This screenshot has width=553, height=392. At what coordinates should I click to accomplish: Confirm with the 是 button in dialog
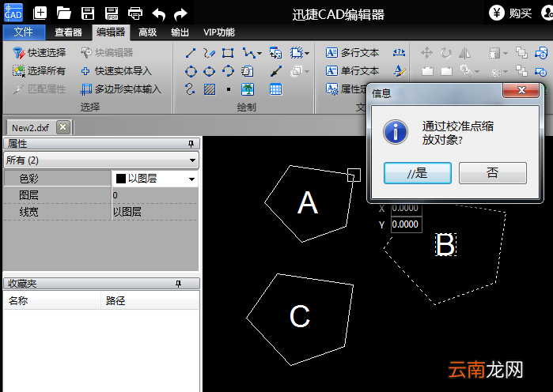(418, 173)
